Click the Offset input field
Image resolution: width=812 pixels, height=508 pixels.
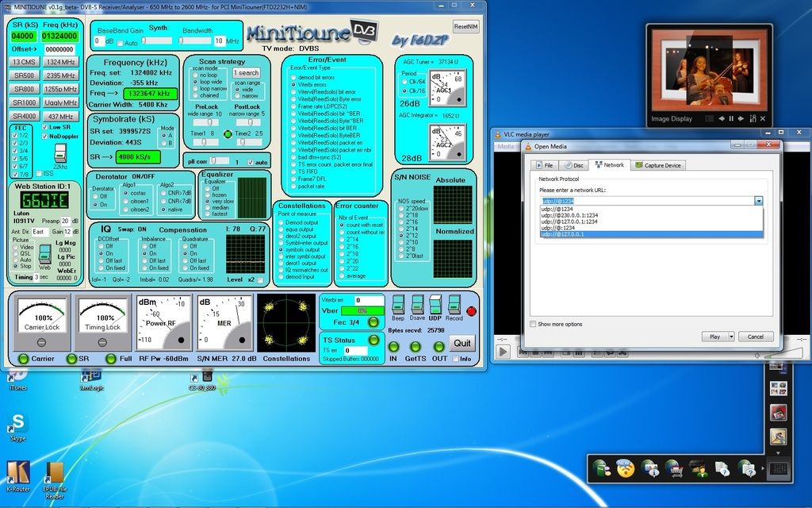[x=59, y=49]
